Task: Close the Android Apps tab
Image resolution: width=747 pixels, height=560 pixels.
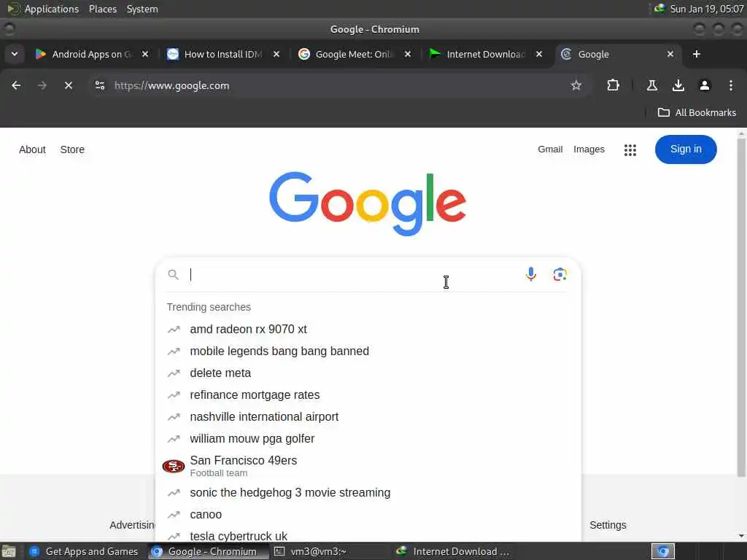Action: (x=145, y=54)
